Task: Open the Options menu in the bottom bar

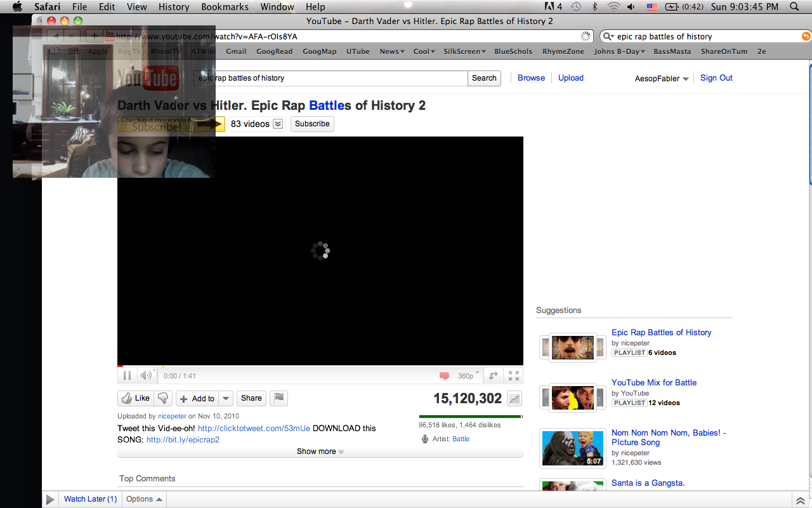Action: 144,499
